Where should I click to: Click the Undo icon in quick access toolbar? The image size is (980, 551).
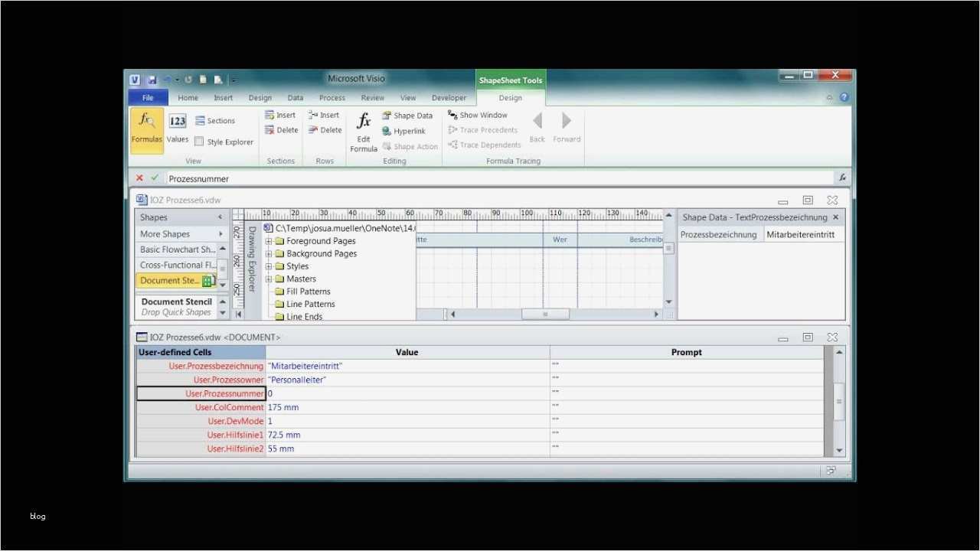(x=166, y=80)
